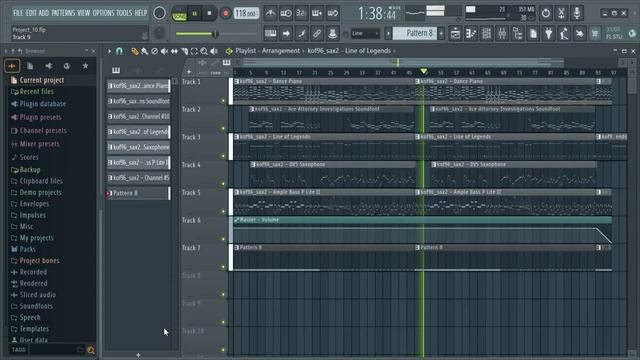640x360 pixels.
Task: Click the Stop playback button
Action: click(209, 13)
